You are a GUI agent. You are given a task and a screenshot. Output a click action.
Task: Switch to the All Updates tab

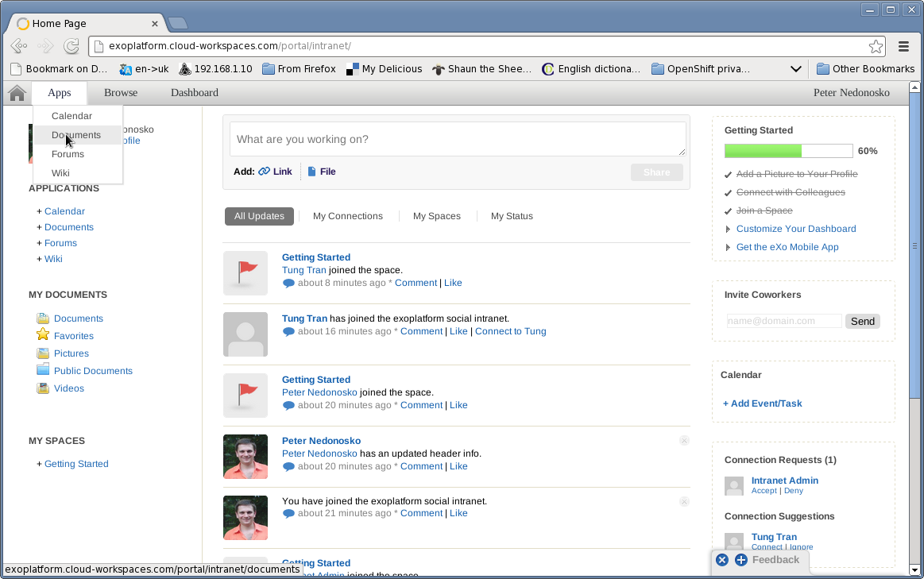(x=259, y=216)
